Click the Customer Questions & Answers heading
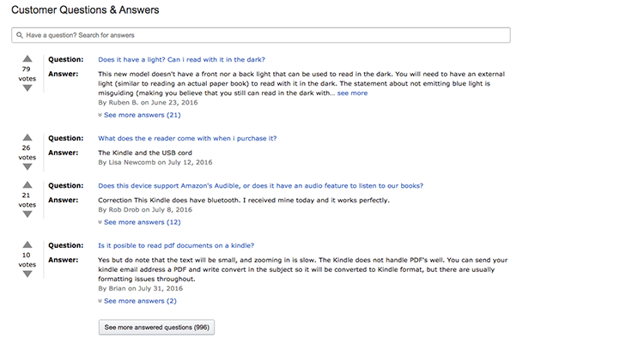Screen dimensions: 644x343 point(78,10)
